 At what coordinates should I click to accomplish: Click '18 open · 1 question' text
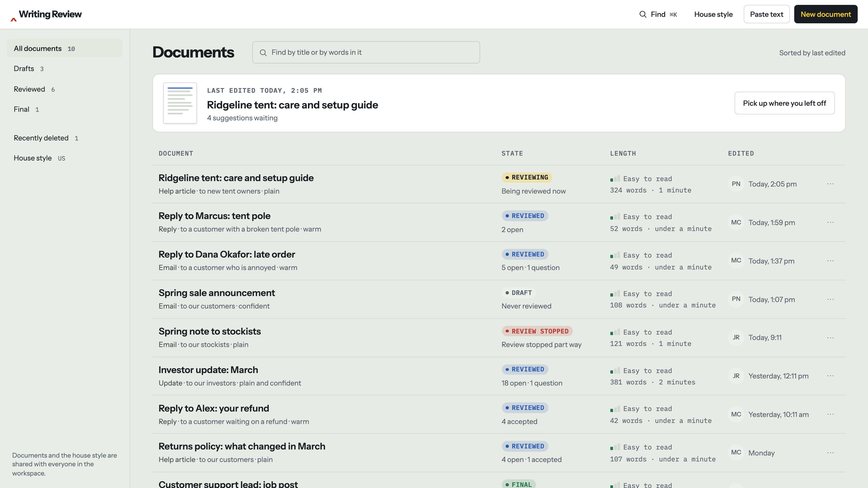click(532, 383)
